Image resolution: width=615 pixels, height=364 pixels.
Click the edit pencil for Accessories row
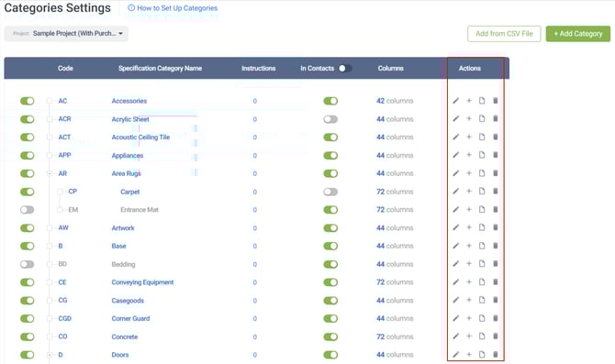coord(455,101)
